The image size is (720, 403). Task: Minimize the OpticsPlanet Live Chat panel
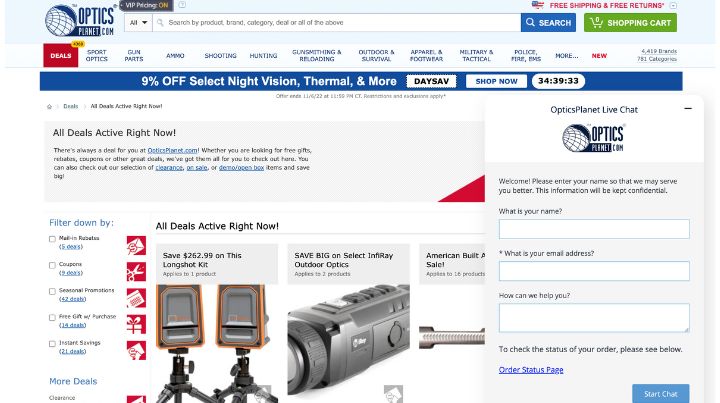click(687, 109)
